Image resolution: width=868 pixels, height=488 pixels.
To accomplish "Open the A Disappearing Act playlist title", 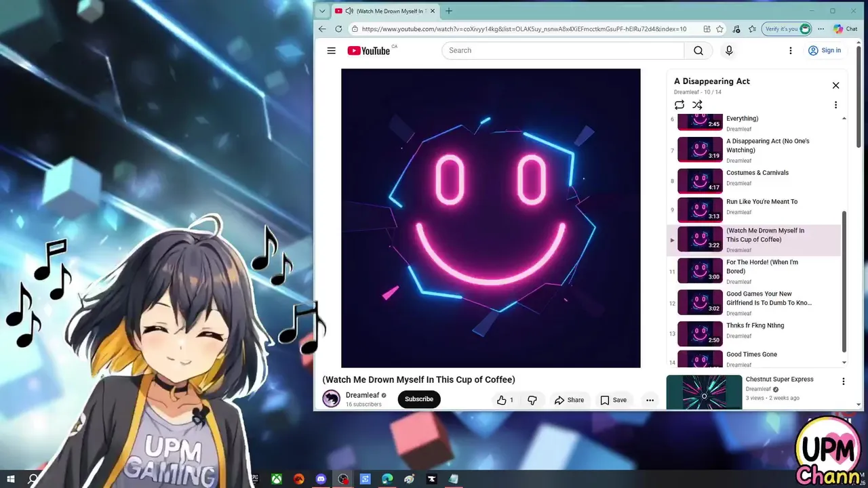I will [712, 81].
